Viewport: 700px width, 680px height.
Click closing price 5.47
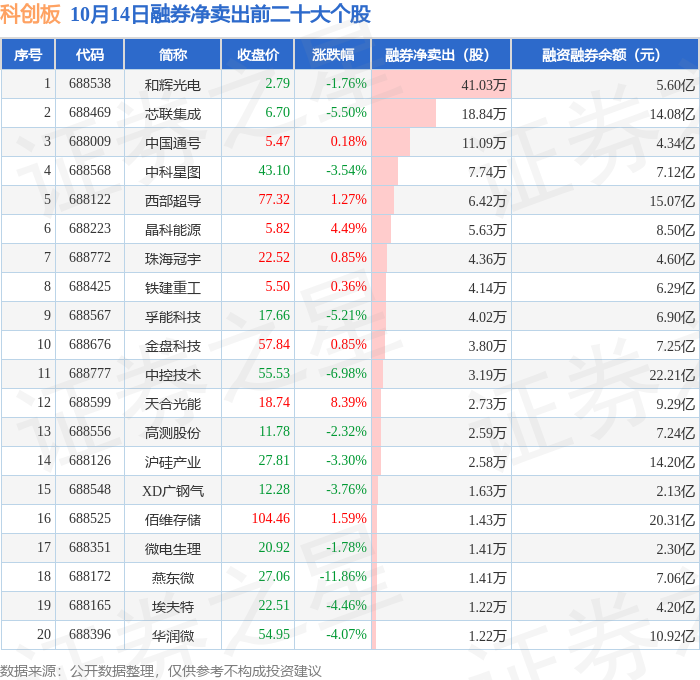[277, 142]
